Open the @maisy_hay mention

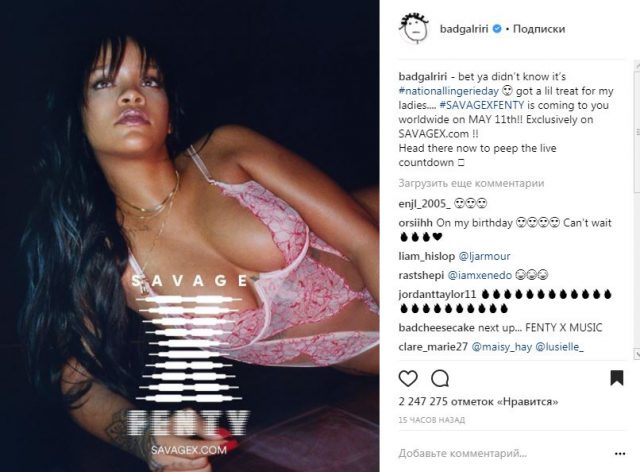[x=502, y=347]
